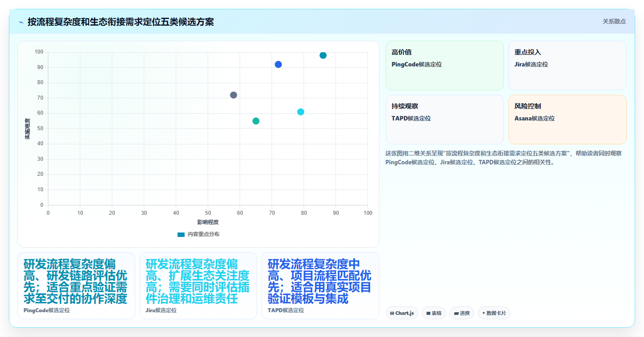Click the icon in the 进度 tag
Viewport: 644px width, 337px height.
point(456,314)
